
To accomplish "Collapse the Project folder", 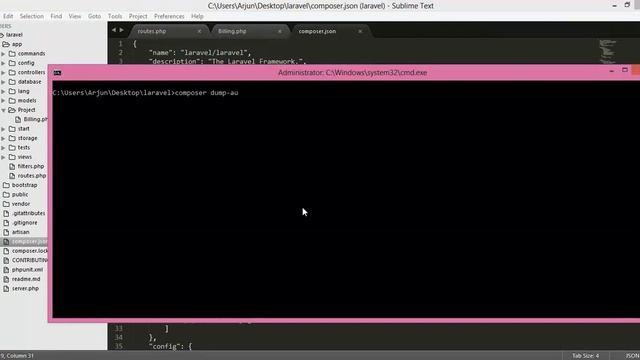I will [x=3, y=110].
